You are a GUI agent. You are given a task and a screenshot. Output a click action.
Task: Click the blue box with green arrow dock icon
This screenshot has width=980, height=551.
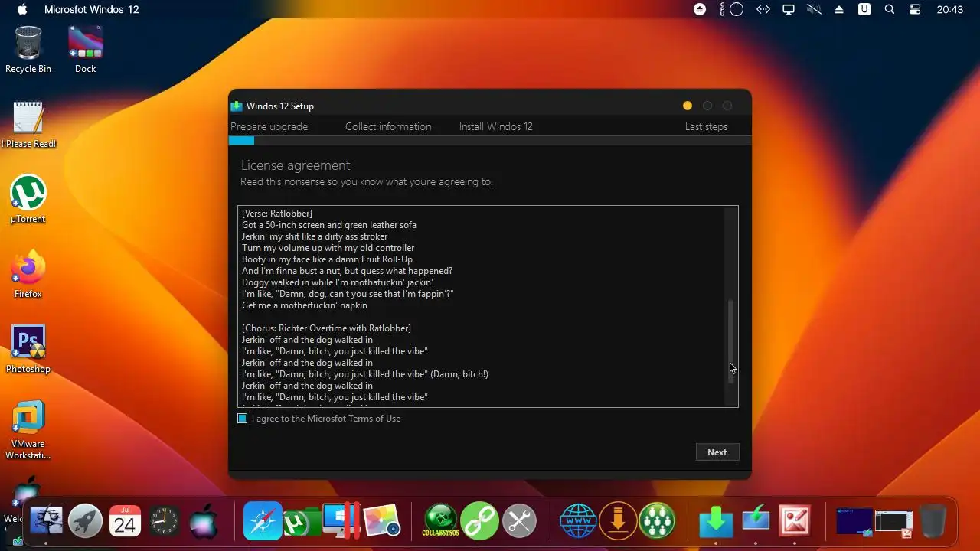click(756, 520)
